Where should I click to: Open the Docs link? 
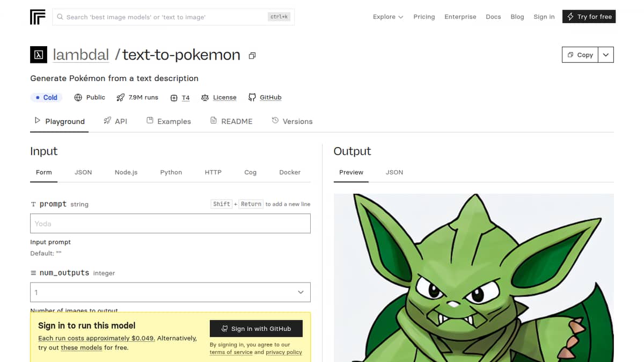click(493, 17)
